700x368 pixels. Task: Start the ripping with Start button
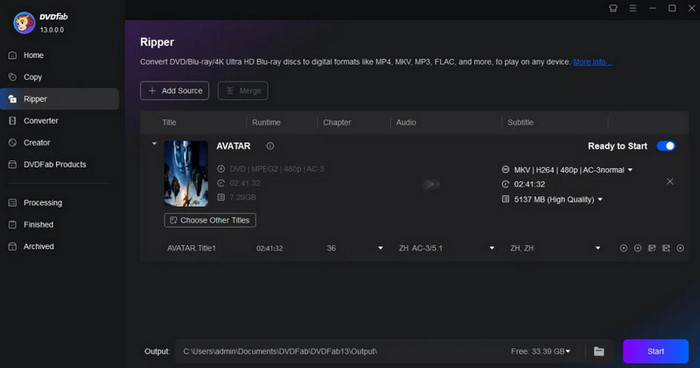[x=655, y=351]
